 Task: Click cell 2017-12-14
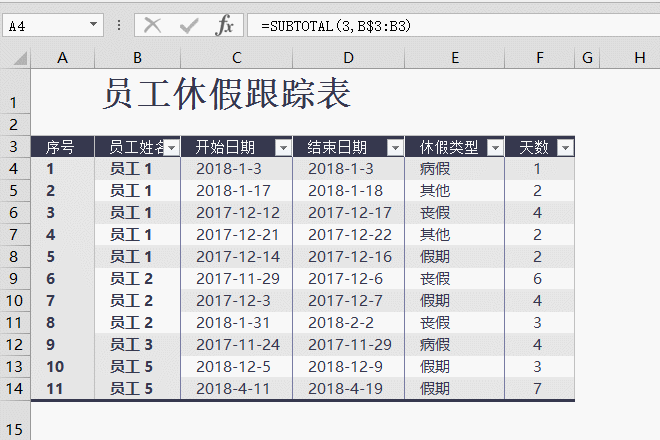[237, 256]
